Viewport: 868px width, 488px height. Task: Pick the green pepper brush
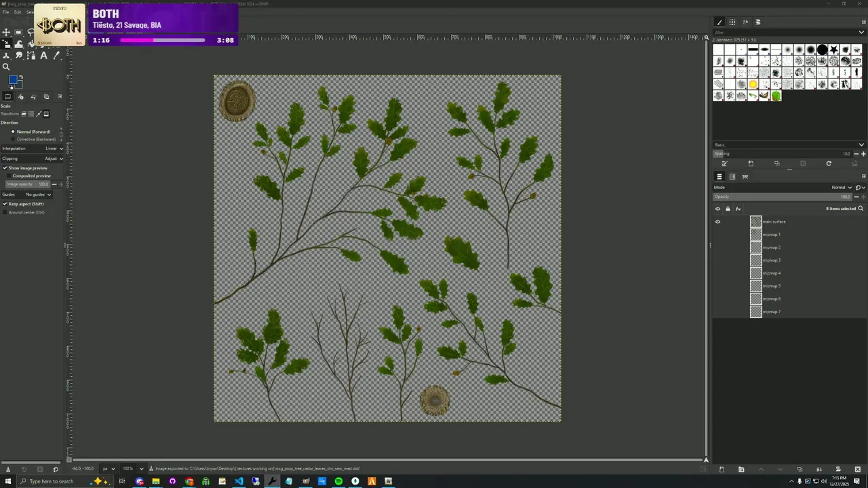tap(776, 96)
